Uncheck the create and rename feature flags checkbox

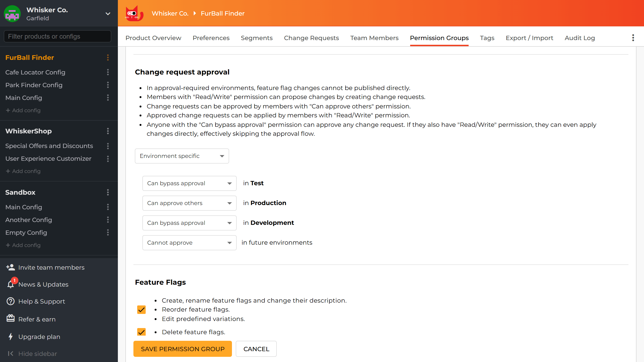point(141,310)
